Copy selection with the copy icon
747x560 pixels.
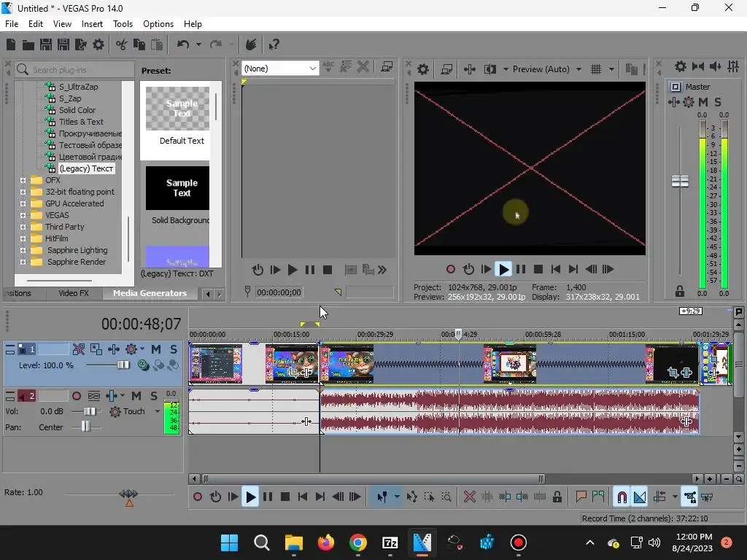coord(139,44)
